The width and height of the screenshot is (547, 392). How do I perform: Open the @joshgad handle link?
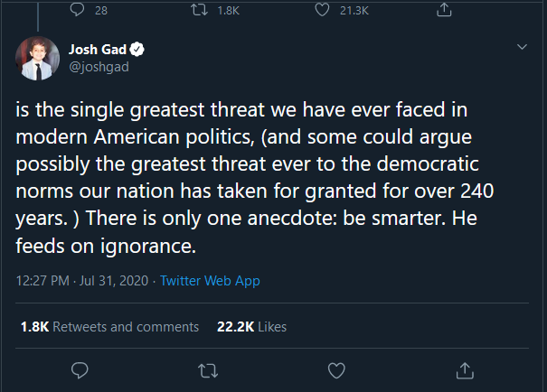point(95,66)
